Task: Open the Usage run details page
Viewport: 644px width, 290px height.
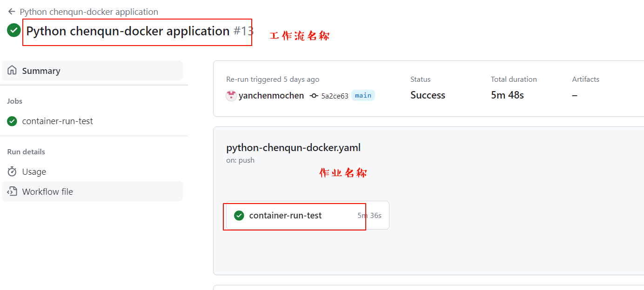Action: point(34,171)
